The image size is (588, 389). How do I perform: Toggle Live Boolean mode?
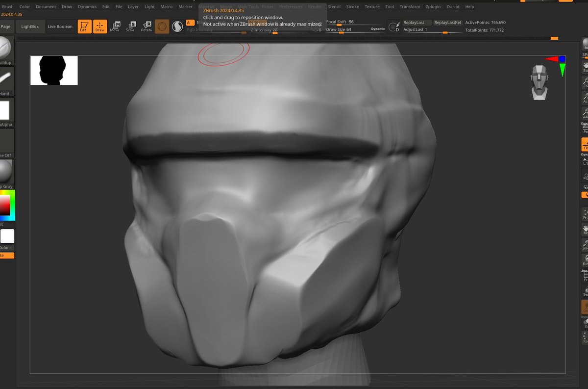click(x=60, y=26)
